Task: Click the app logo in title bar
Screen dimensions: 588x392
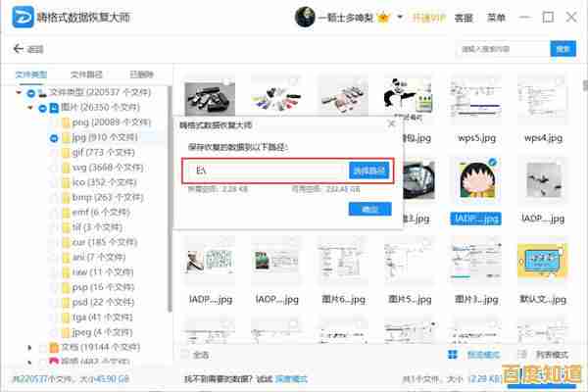Action: click(18, 18)
